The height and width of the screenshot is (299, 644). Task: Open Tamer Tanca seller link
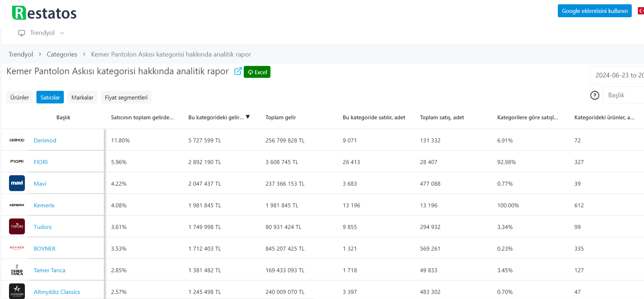tap(49, 270)
